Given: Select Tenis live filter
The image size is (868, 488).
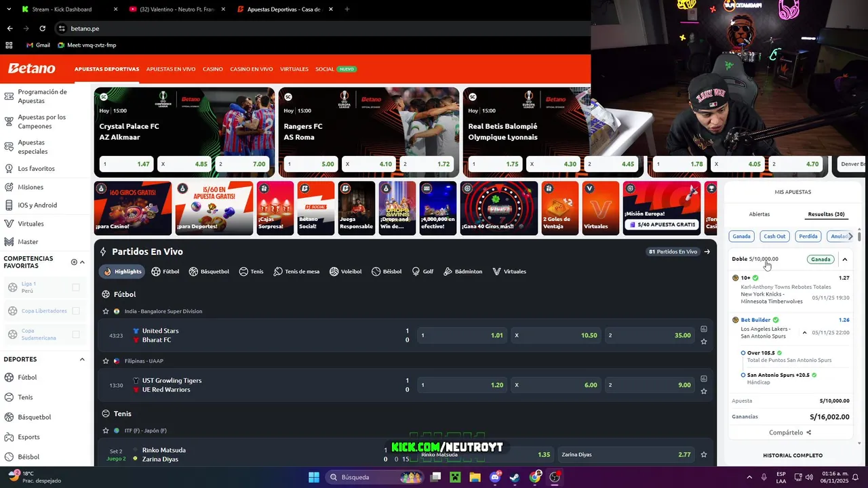Looking at the screenshot, I should coord(251,271).
